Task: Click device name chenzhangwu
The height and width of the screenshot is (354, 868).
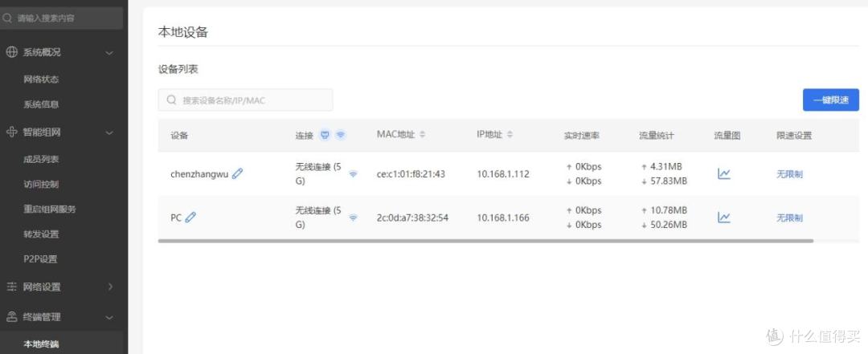Action: tap(199, 173)
